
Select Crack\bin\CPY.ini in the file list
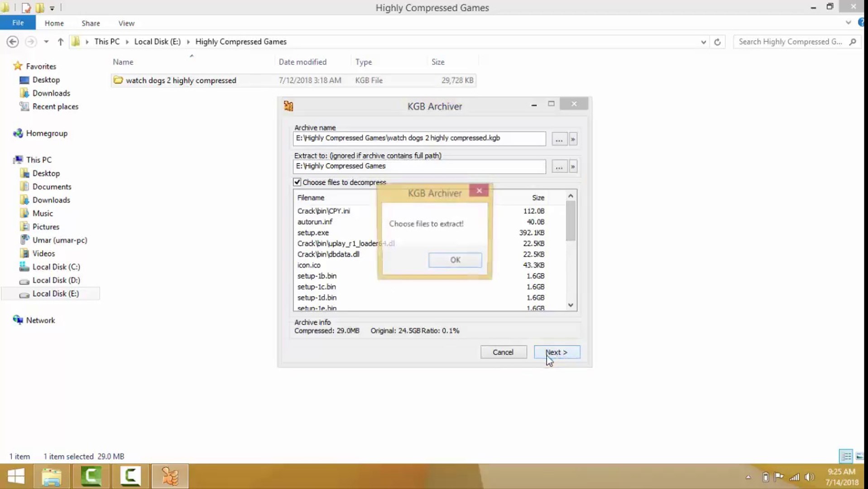tap(324, 211)
